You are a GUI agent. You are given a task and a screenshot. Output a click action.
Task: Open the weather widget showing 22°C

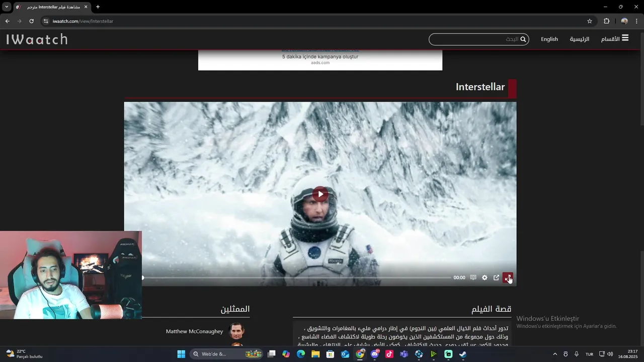(24, 354)
